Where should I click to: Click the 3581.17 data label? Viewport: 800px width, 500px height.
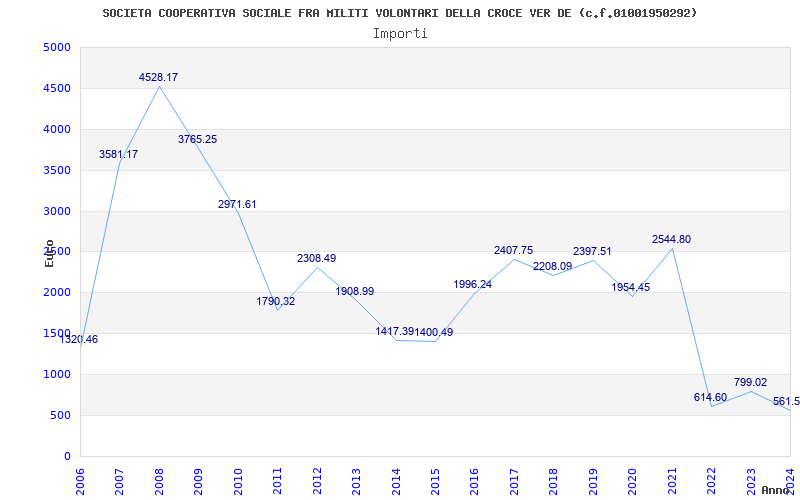tap(118, 155)
